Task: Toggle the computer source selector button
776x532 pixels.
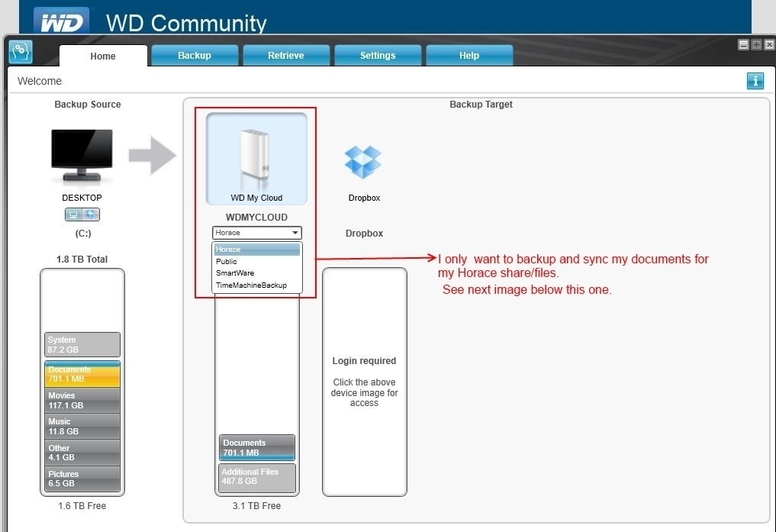Action: point(73,214)
